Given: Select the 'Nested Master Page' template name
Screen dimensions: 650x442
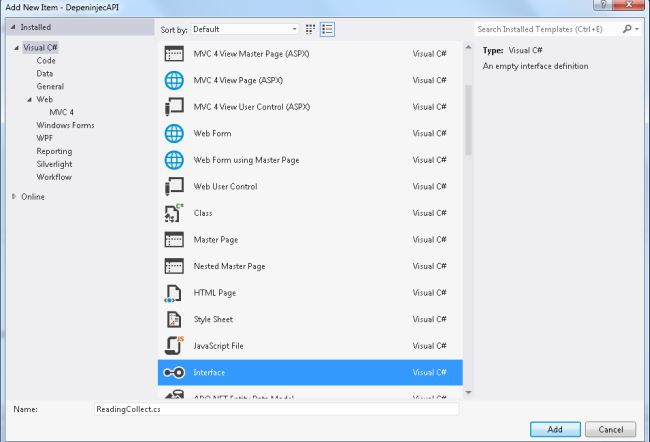Looking at the screenshot, I should [229, 266].
